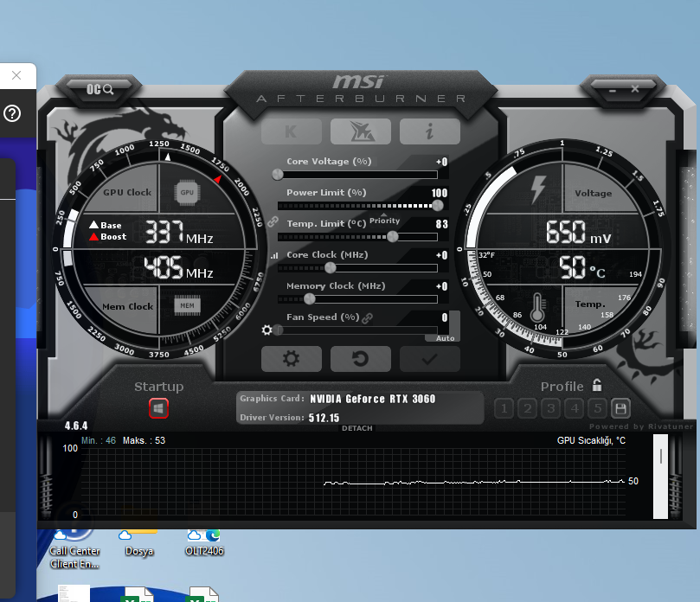Click Temp Limit value 83
Viewport: 700px width, 602px height.
[441, 224]
